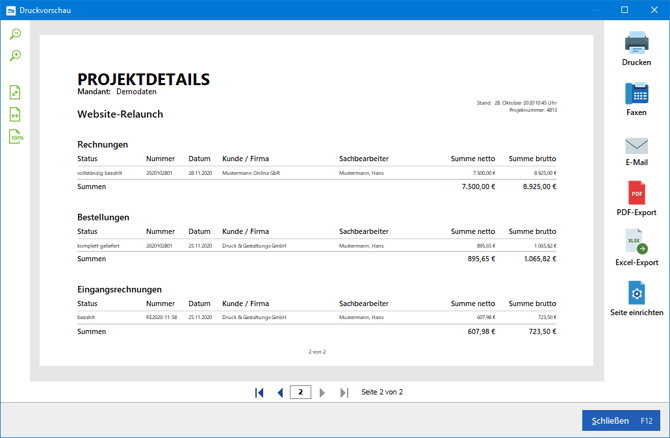Fit whole page in preview
This screenshot has width=670, height=438.
(x=15, y=92)
